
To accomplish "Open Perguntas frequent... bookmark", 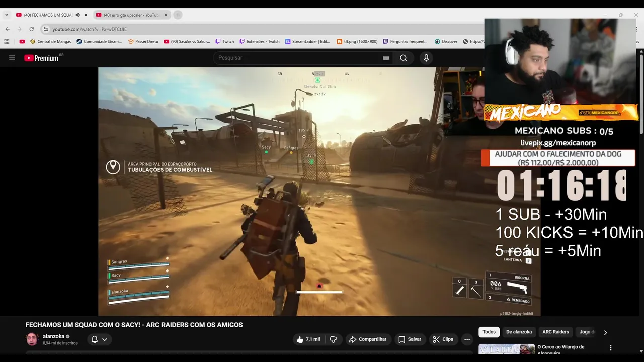I will click(x=405, y=42).
